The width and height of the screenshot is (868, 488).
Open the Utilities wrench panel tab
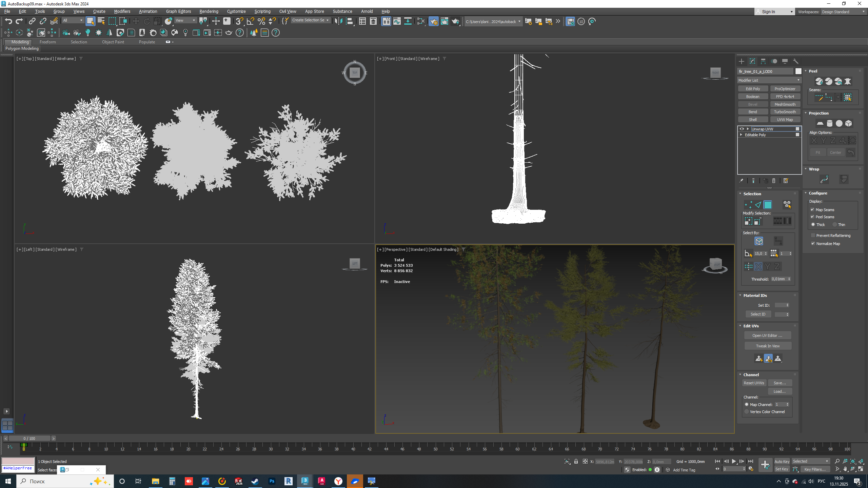(x=796, y=61)
